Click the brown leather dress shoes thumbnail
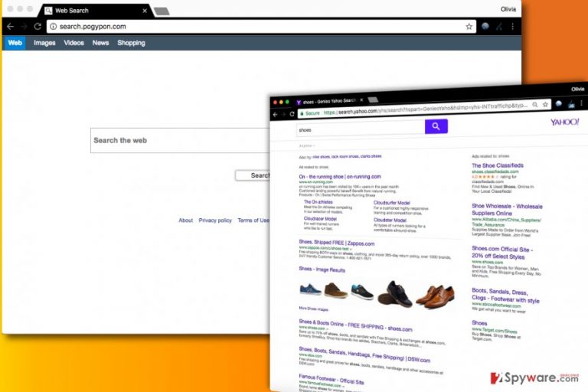 click(436, 296)
